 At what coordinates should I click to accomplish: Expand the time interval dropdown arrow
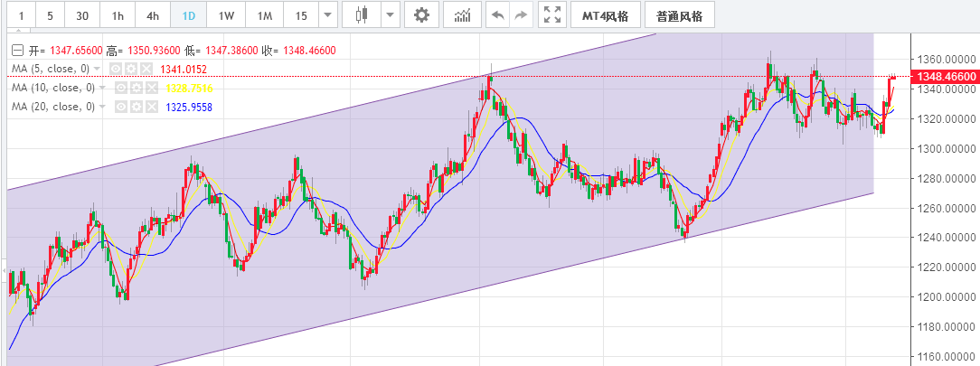pos(328,15)
